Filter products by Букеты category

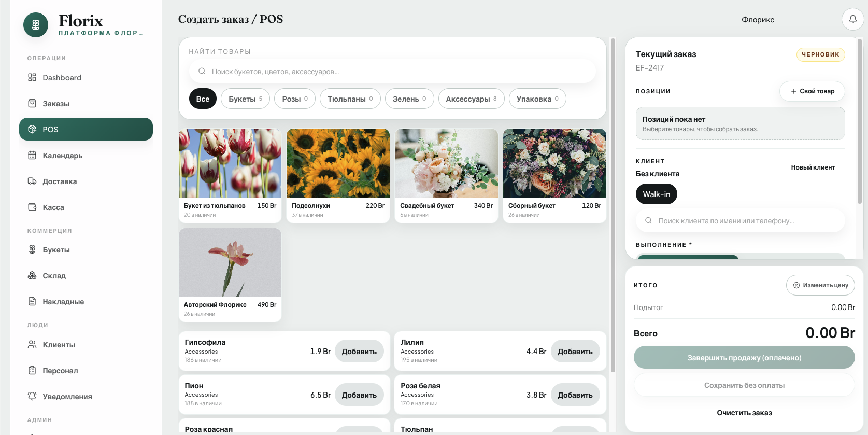pyautogui.click(x=246, y=99)
